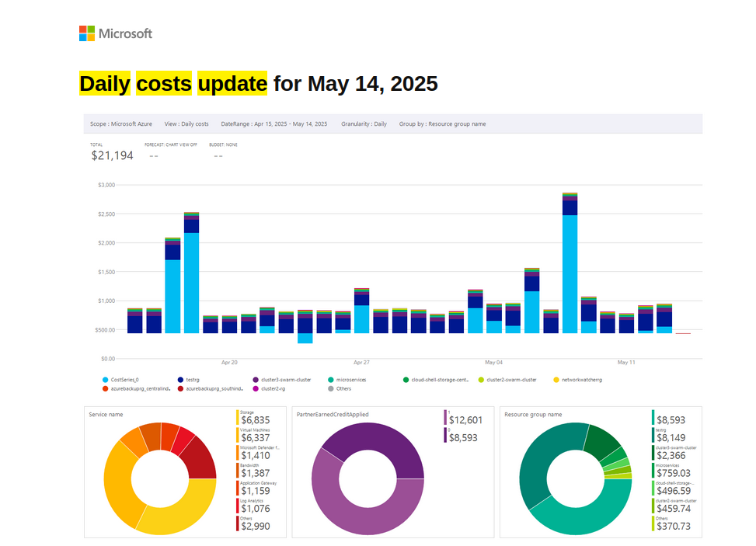Click the Storage $6,835 value
756x546 pixels.
click(x=256, y=420)
